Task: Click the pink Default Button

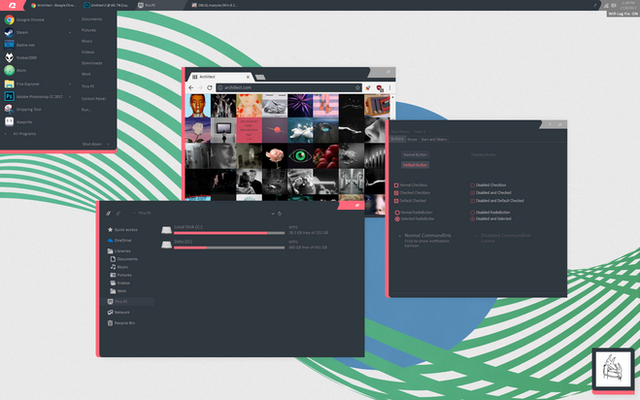Action: 415,165
